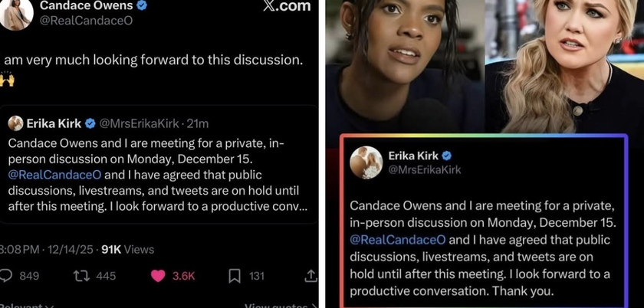Click the X.com logo text
This screenshot has height=308, width=644.
point(287,6)
